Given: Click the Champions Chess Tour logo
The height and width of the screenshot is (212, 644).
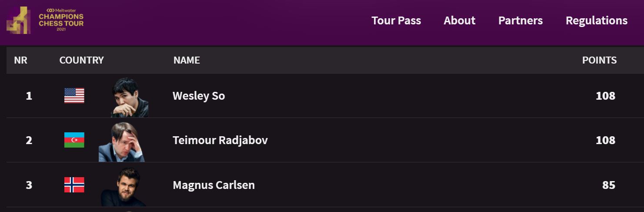Looking at the screenshot, I should point(45,20).
